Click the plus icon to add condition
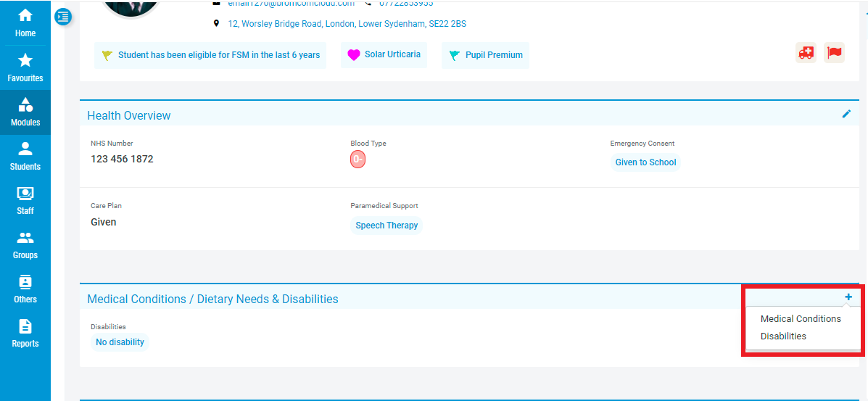Image resolution: width=868 pixels, height=401 pixels. (x=848, y=297)
